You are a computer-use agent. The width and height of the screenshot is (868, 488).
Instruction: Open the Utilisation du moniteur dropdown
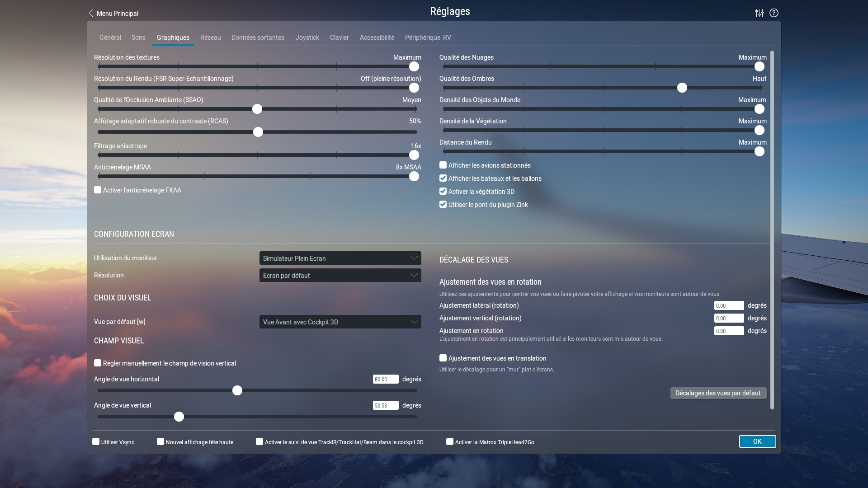[340, 258]
